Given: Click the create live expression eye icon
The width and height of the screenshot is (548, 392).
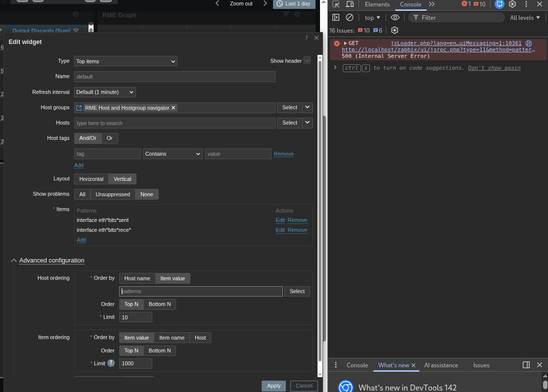Looking at the screenshot, I should pos(395,17).
